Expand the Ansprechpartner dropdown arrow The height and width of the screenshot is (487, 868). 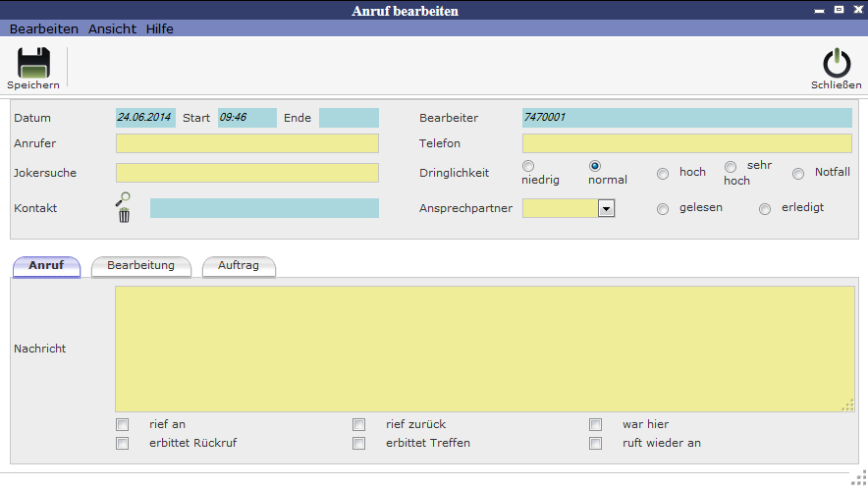(x=606, y=208)
